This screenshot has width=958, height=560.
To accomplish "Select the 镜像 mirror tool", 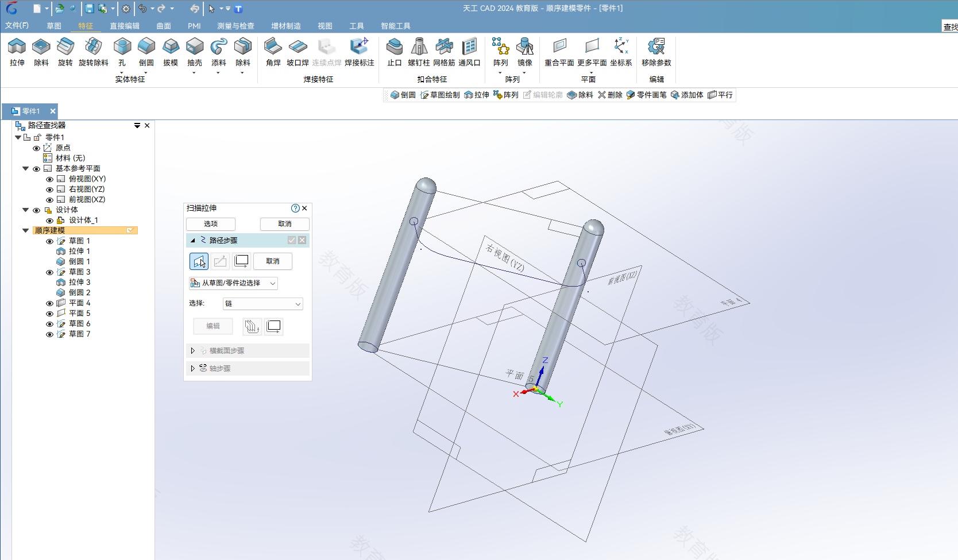I will pyautogui.click(x=525, y=52).
